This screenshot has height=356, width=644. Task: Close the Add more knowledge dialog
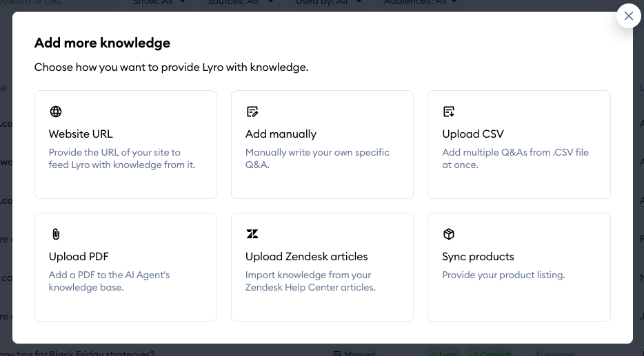click(x=628, y=16)
